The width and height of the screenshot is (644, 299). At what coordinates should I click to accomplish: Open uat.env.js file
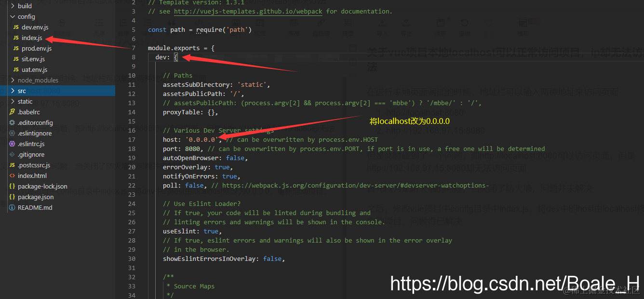coord(34,70)
